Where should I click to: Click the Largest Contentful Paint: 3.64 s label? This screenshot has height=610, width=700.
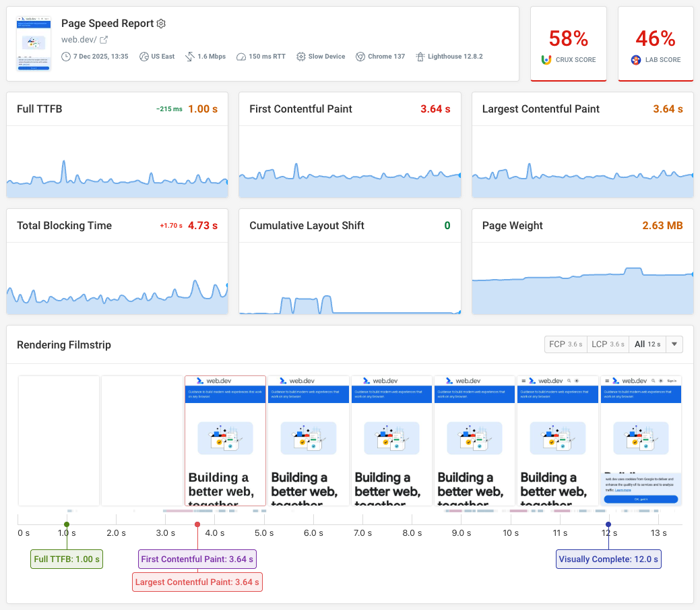click(197, 582)
